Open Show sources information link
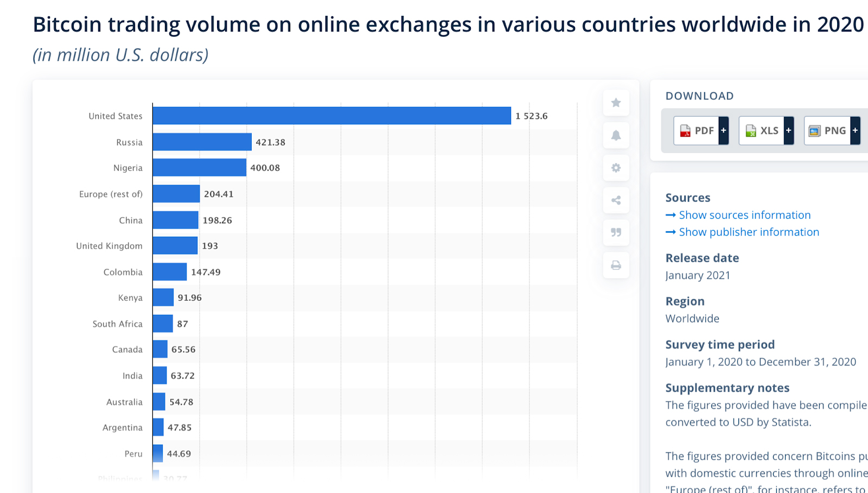The image size is (868, 493). [744, 215]
